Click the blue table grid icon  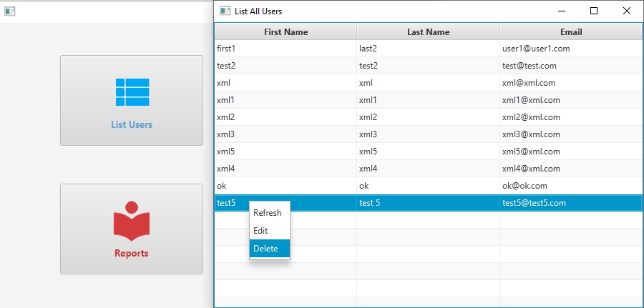click(x=132, y=92)
